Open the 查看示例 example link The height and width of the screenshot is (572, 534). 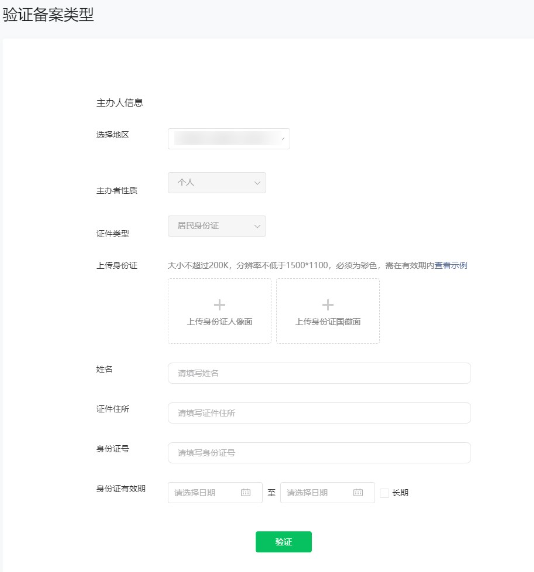coord(451,266)
